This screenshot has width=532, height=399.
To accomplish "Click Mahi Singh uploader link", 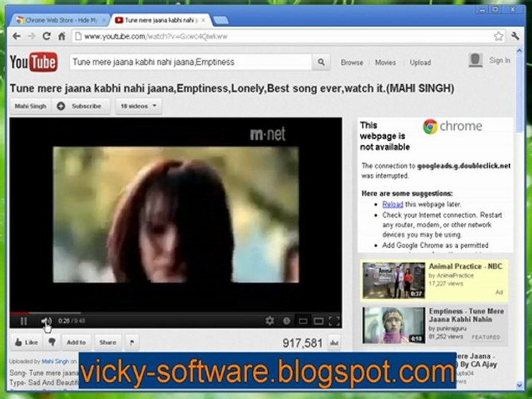I will 55,361.
